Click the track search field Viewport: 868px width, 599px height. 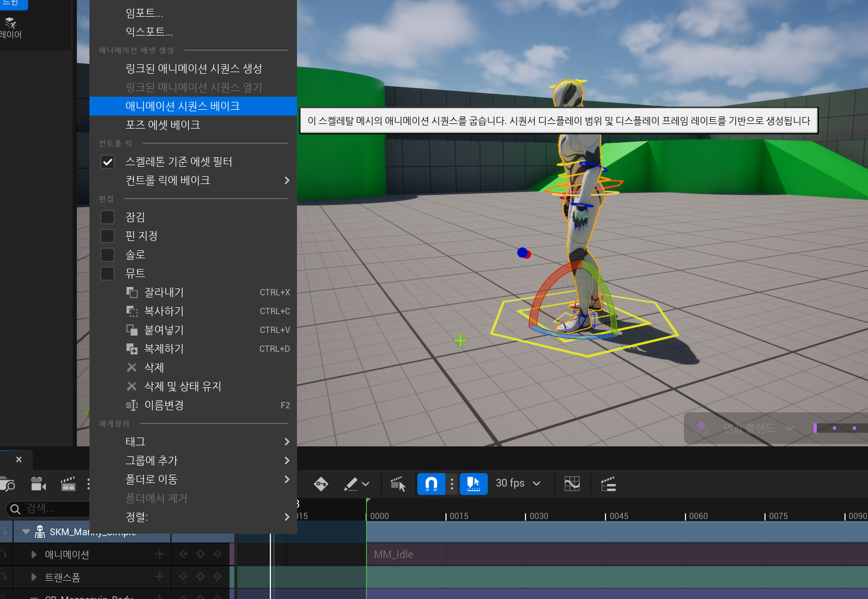tap(48, 509)
